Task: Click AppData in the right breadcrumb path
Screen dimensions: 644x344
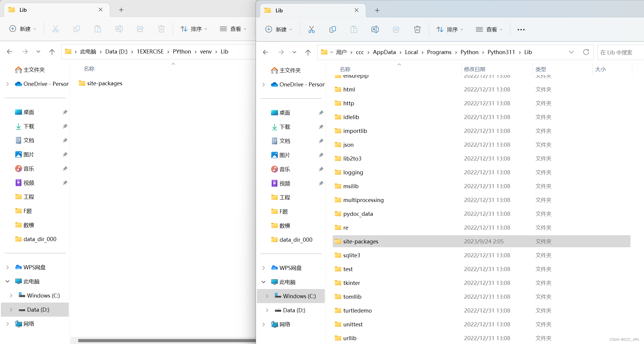Action: (x=384, y=52)
